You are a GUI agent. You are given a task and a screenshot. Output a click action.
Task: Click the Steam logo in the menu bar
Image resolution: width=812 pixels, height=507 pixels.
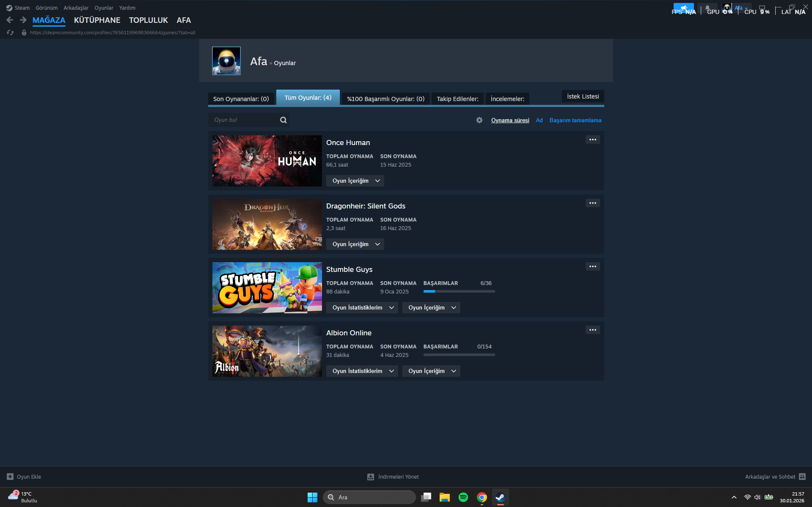(x=9, y=8)
